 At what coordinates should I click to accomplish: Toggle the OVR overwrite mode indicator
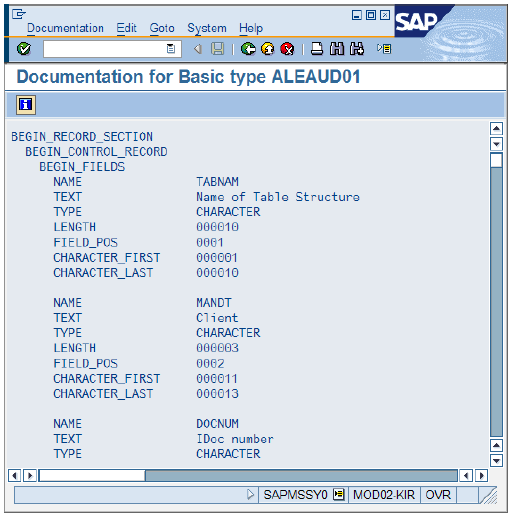[438, 495]
